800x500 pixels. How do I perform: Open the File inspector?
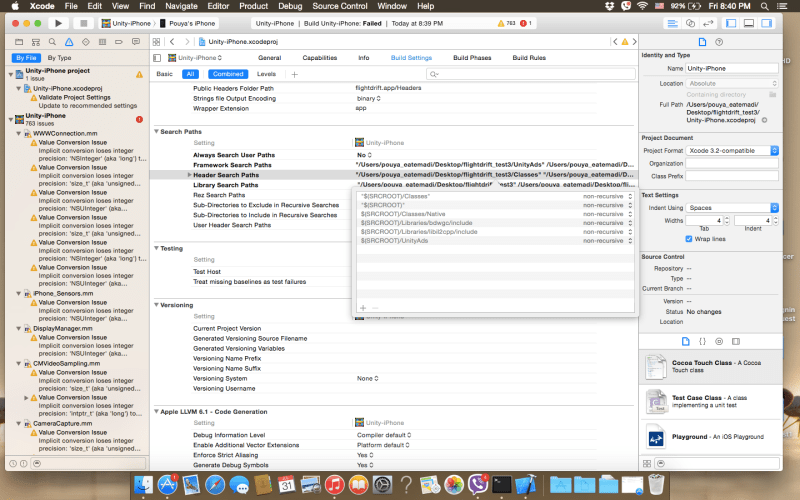[702, 42]
